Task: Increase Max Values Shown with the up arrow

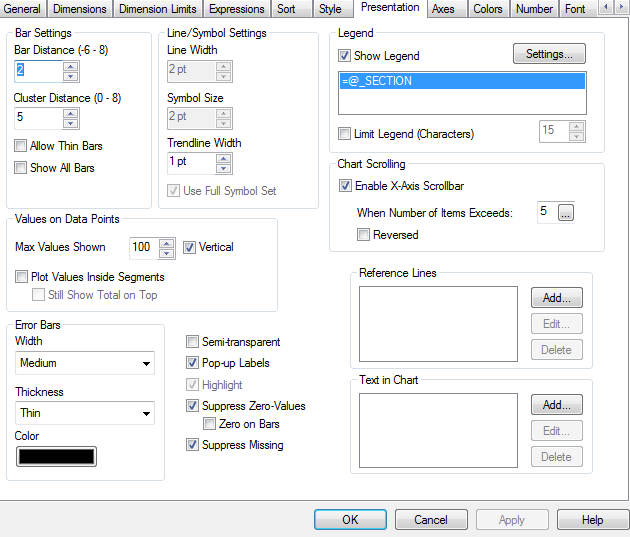Action: [x=166, y=243]
